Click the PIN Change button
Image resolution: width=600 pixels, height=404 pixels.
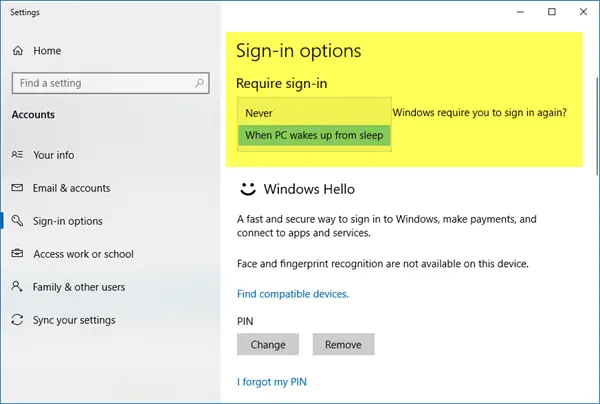click(268, 344)
